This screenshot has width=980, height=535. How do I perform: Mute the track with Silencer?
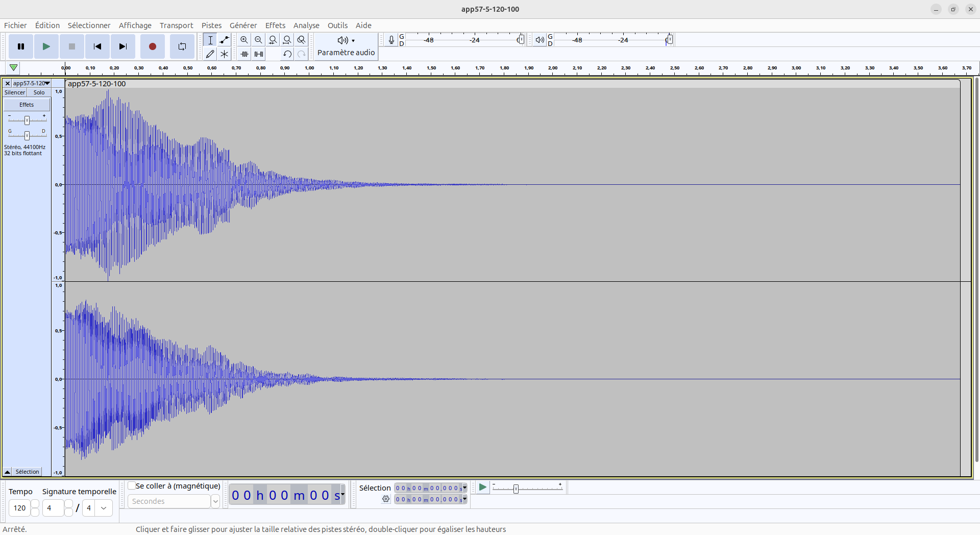point(15,92)
